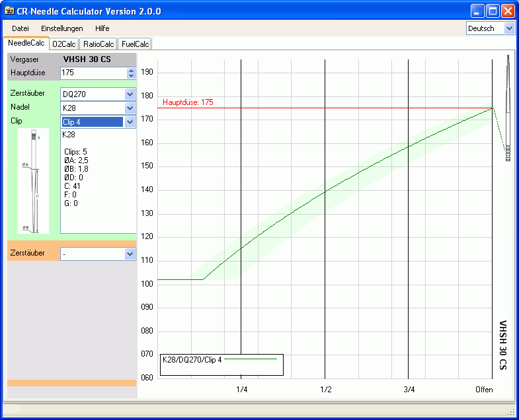The image size is (519, 420).
Task: Click the '100' y-axis value
Action: point(147,284)
